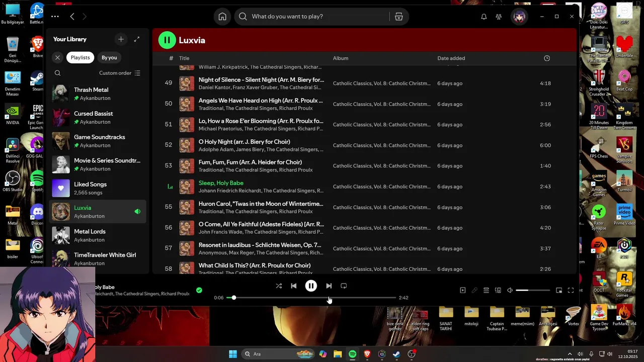The image size is (644, 362).
Task: Open Windows Start menu
Action: [233, 354]
